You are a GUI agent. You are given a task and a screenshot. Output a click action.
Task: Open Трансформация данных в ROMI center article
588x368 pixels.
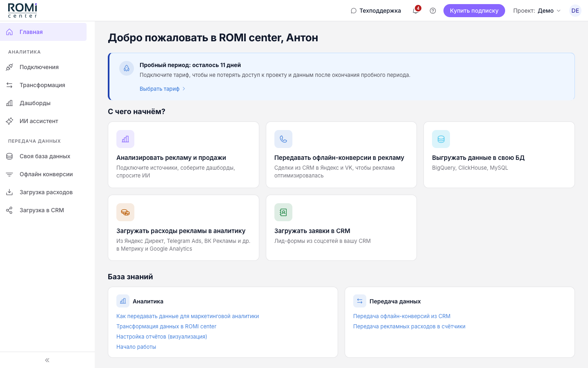tap(166, 326)
